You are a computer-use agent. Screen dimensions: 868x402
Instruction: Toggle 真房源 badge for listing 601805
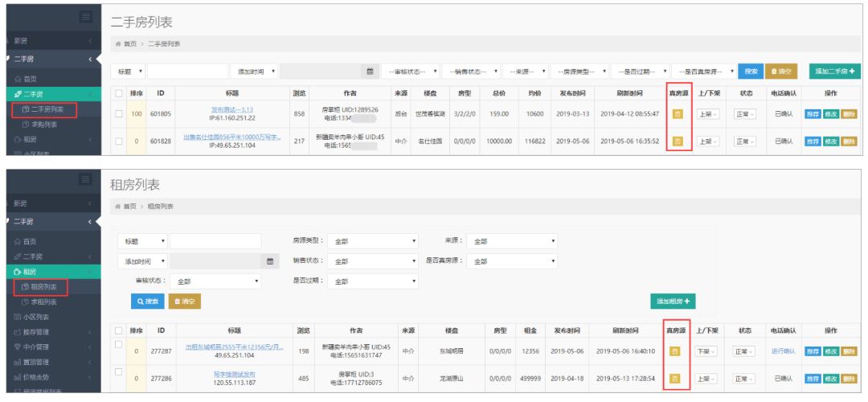click(x=678, y=114)
